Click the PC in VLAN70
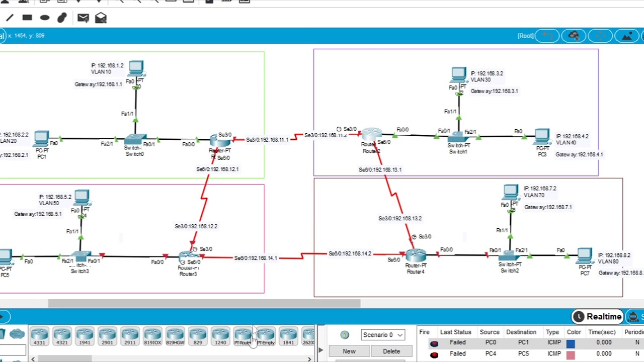The image size is (644, 362). [x=510, y=193]
